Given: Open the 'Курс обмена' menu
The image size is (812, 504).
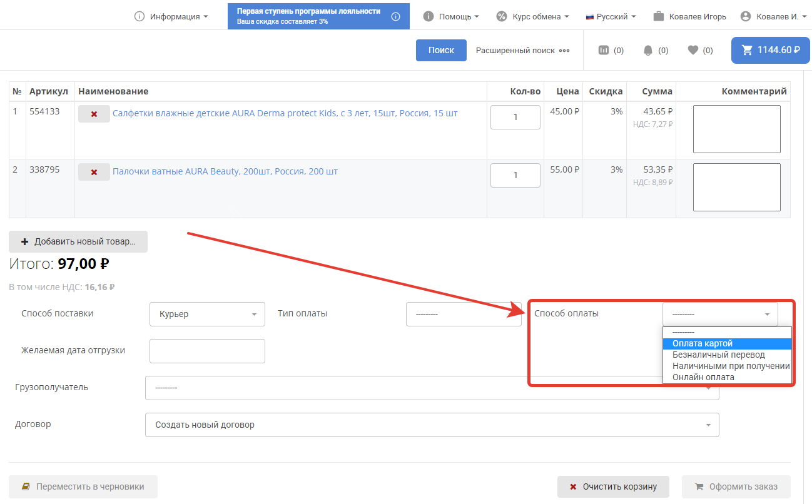Looking at the screenshot, I should click(x=533, y=17).
